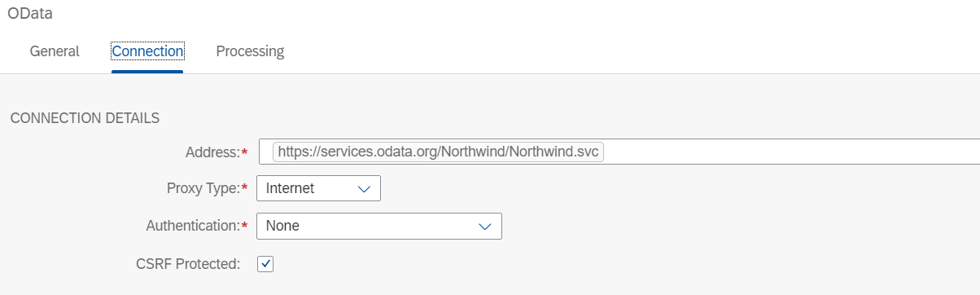
Task: Click the red asterisk beside Address
Action: pyautogui.click(x=244, y=152)
